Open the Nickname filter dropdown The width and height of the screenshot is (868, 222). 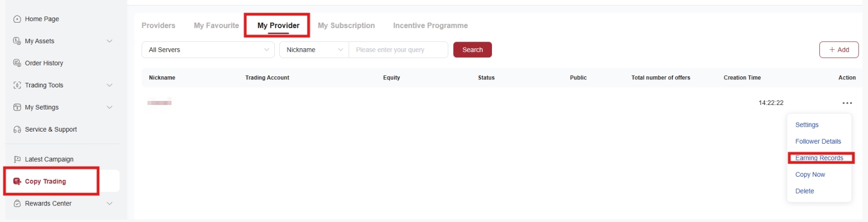[314, 50]
